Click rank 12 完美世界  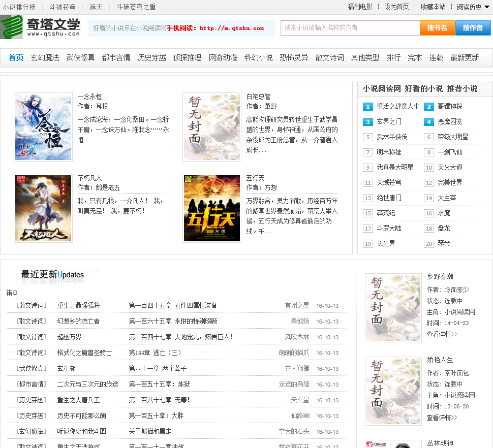pyautogui.click(x=450, y=182)
